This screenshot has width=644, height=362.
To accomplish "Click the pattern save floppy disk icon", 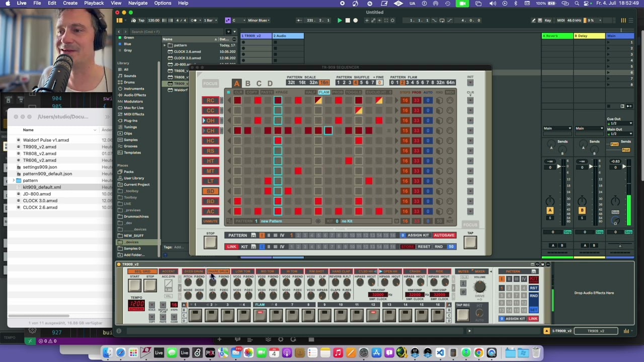I will pyautogui.click(x=254, y=235).
